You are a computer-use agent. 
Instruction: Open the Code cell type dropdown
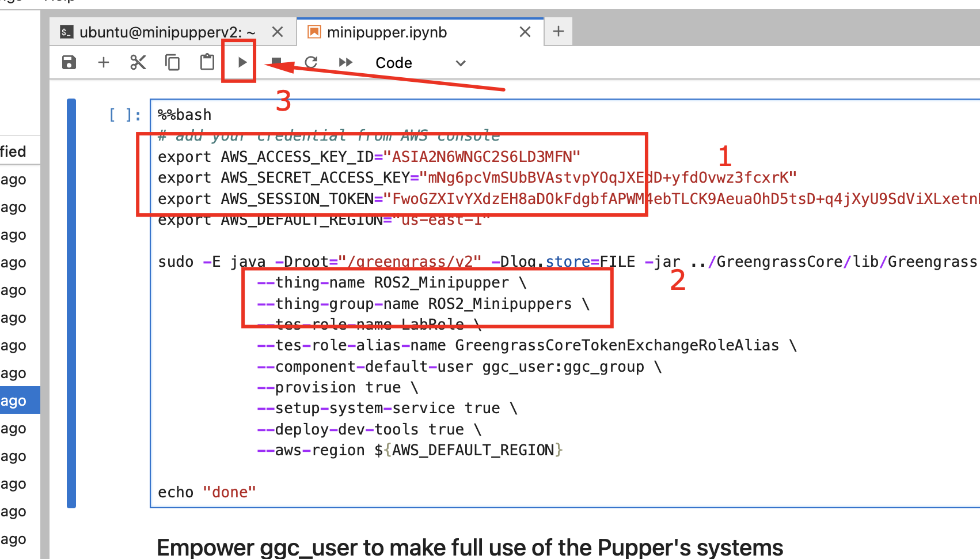pos(420,63)
